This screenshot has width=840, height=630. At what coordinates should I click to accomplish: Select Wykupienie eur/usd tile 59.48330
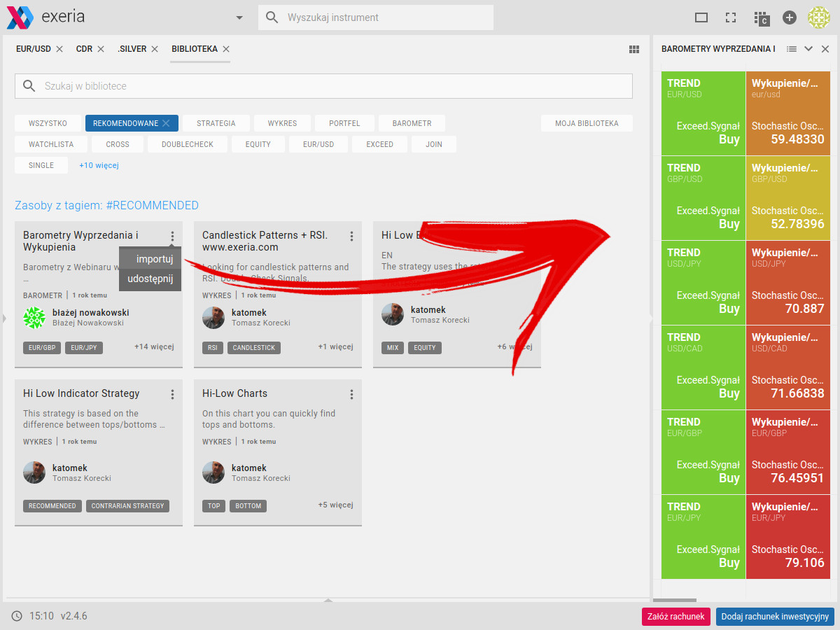click(788, 113)
